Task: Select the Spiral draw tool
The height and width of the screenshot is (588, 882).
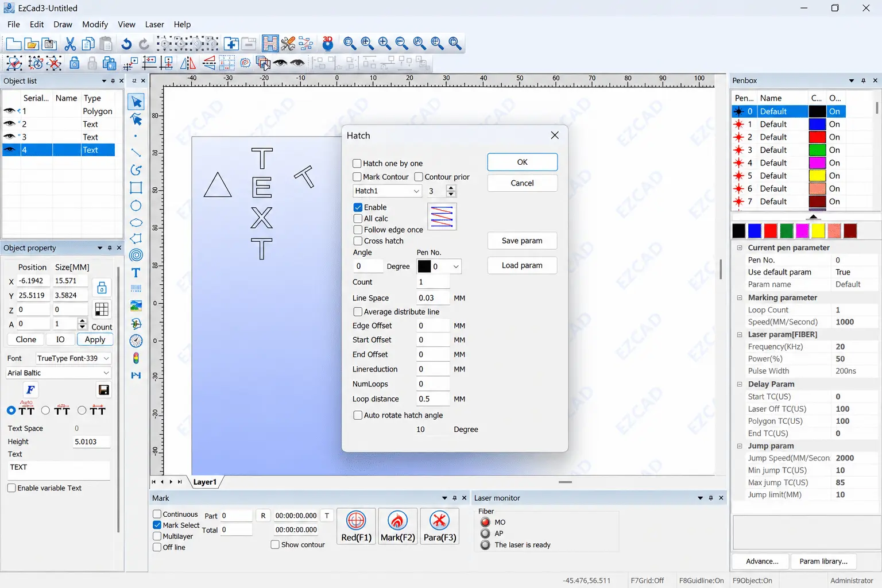Action: (136, 255)
